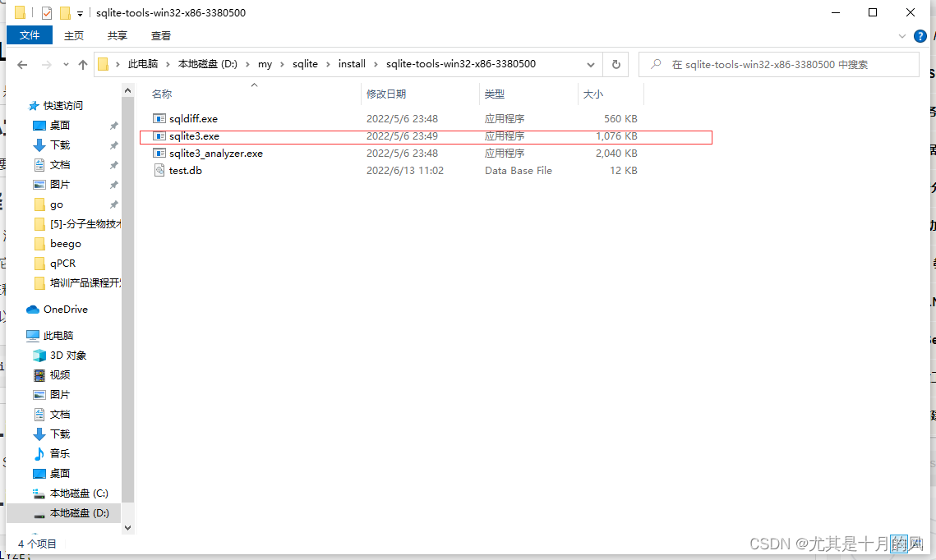
Task: Click the test.db file icon
Action: 159,171
